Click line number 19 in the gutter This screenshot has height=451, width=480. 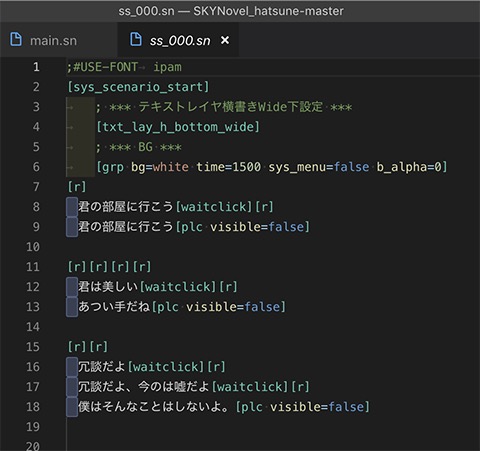tap(33, 427)
